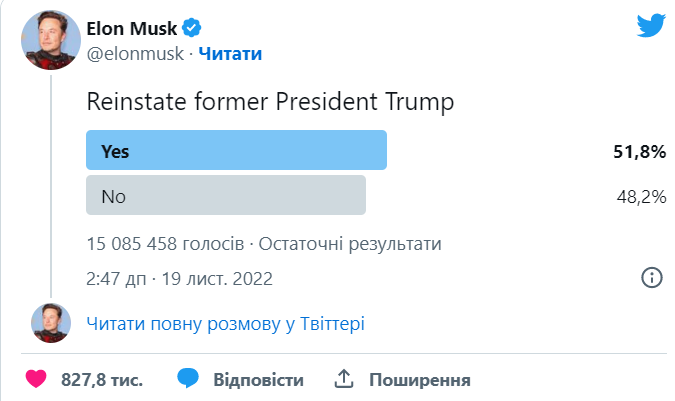Follow via the Читати link
This screenshot has width=675, height=401.
click(230, 54)
